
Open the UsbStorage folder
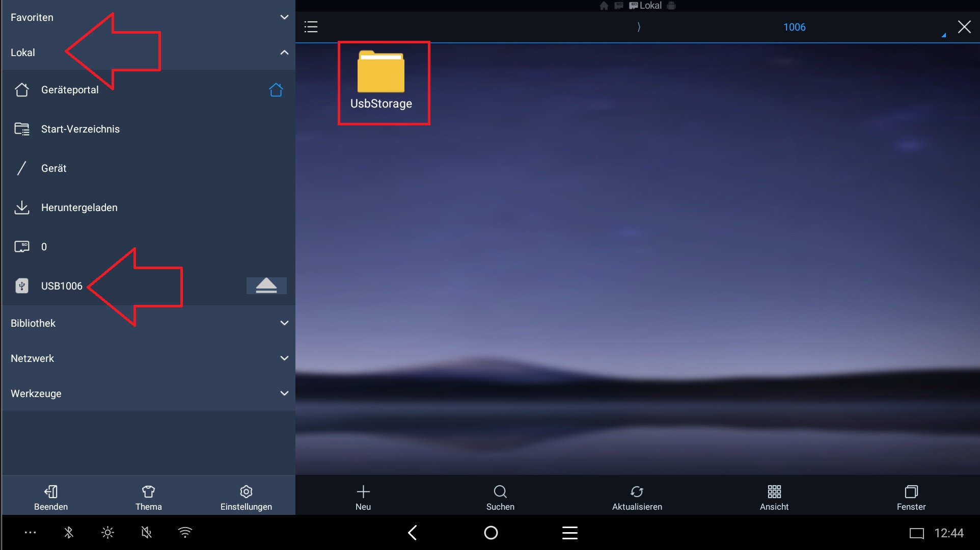[381, 81]
